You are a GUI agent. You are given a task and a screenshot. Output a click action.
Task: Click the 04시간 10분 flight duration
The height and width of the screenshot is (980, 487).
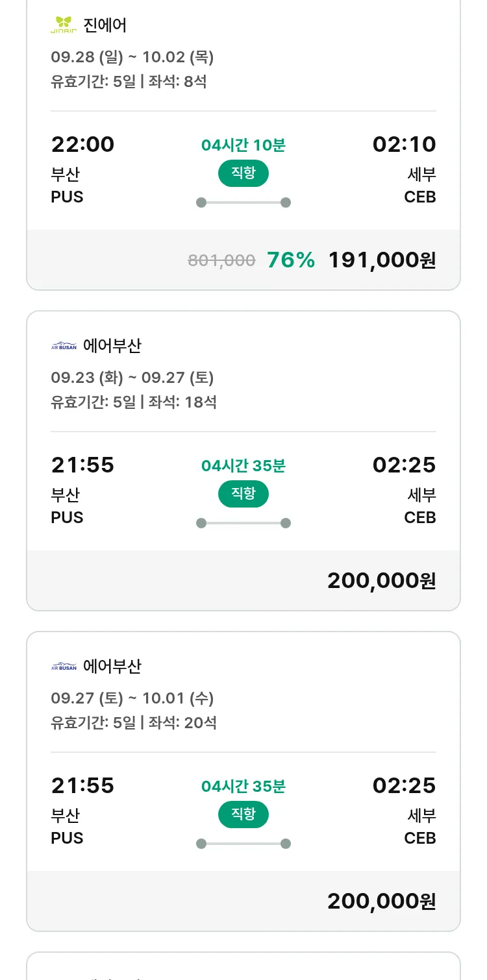pos(243,145)
